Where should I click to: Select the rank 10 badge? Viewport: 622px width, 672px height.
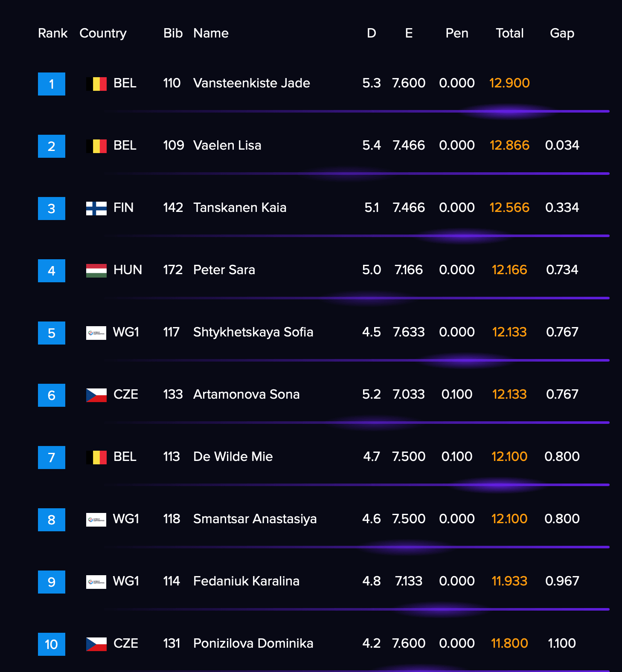tap(52, 644)
